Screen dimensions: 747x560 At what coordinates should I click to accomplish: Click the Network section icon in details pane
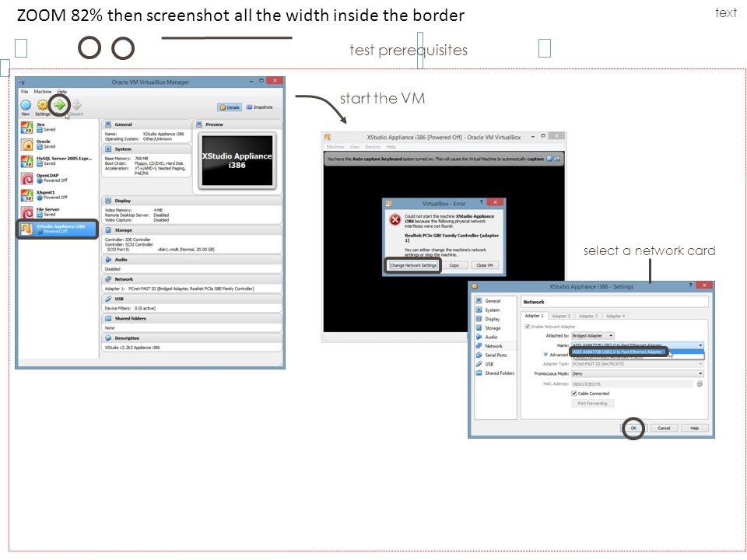(x=108, y=279)
